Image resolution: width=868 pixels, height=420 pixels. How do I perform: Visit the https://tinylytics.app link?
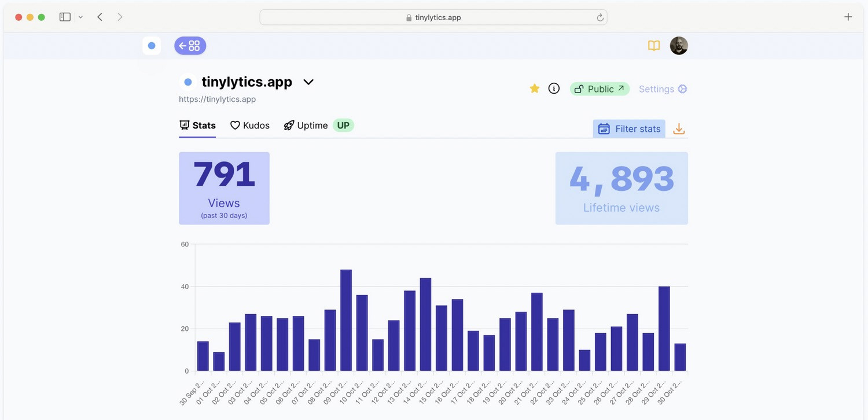click(x=217, y=99)
